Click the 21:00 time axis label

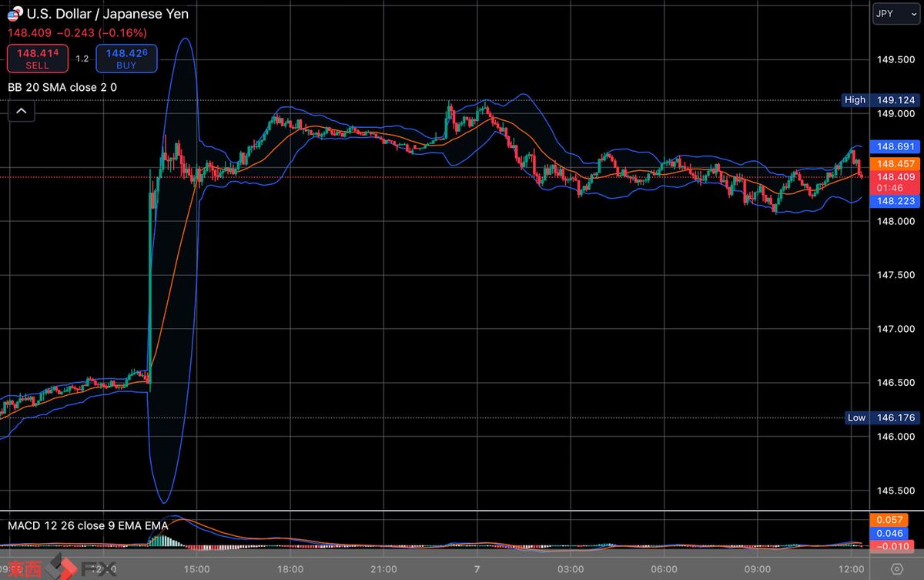coord(383,569)
